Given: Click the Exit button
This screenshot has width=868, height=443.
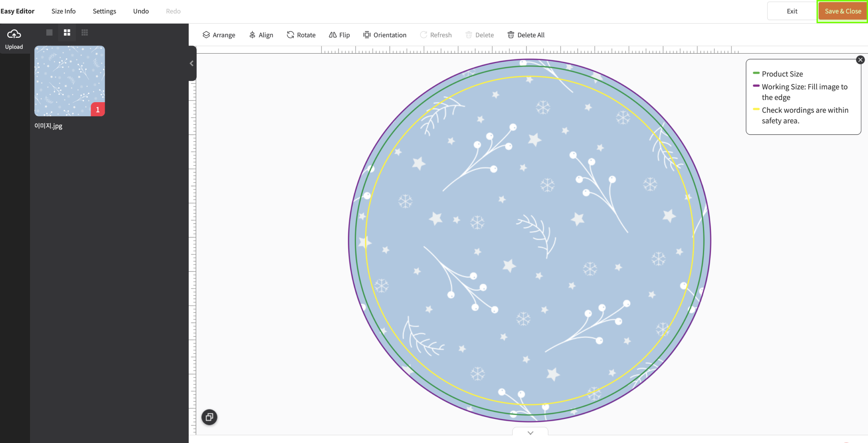Looking at the screenshot, I should (792, 11).
